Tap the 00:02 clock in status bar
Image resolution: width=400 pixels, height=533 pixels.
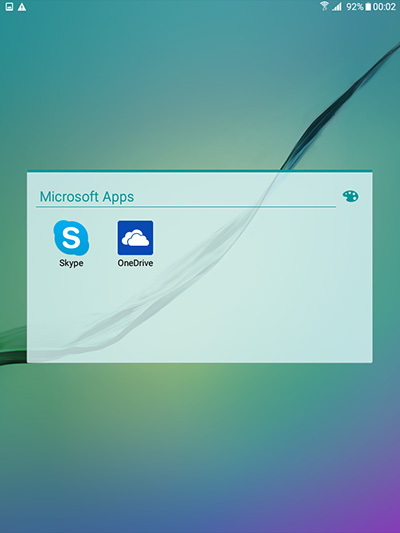(384, 6)
